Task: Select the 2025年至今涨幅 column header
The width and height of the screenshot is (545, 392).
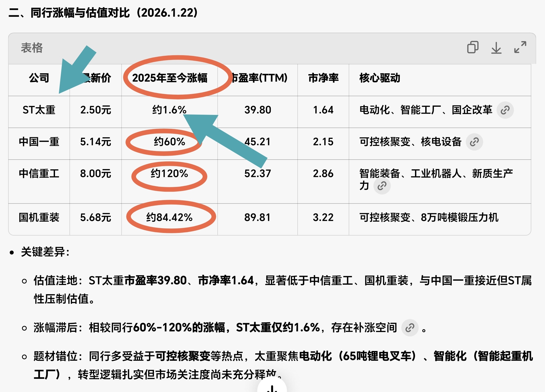Action: (x=170, y=78)
